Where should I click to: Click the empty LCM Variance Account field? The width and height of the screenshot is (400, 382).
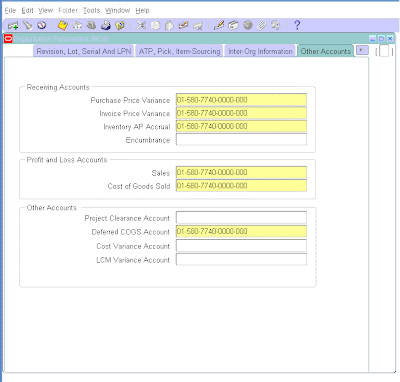pos(241,259)
